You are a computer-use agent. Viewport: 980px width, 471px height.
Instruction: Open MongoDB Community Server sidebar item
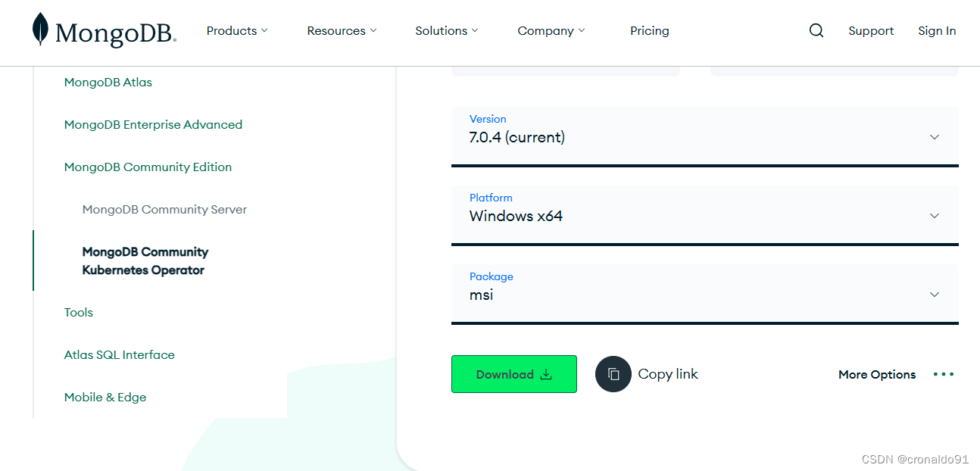pyautogui.click(x=164, y=209)
